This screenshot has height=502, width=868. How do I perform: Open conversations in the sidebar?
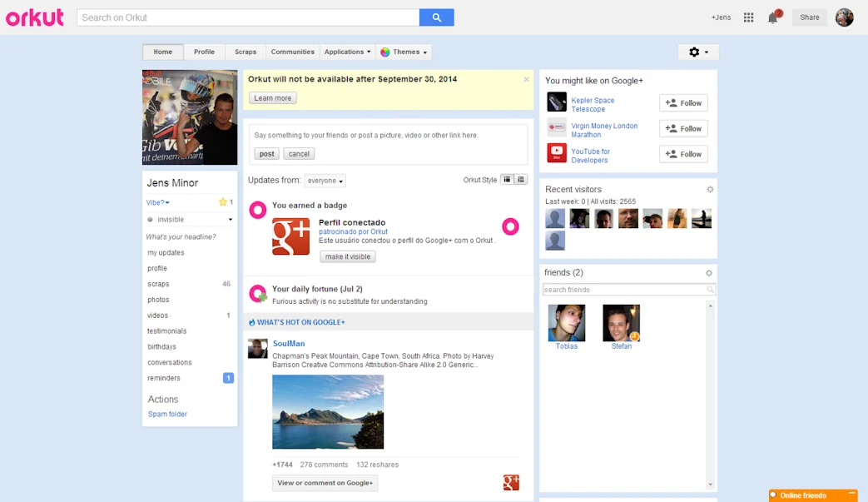tap(170, 362)
